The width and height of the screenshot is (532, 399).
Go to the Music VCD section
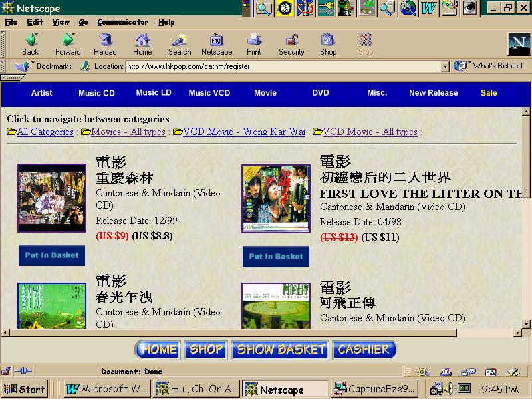coord(209,93)
